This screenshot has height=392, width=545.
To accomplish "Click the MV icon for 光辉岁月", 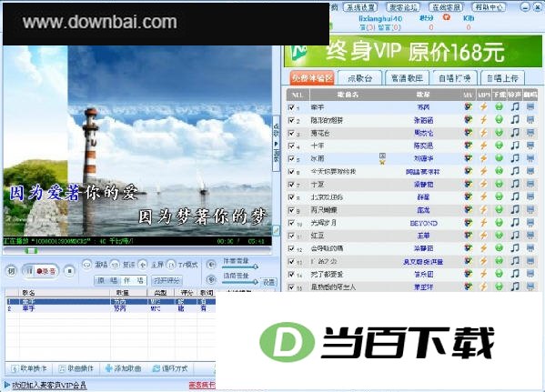I will (469, 223).
